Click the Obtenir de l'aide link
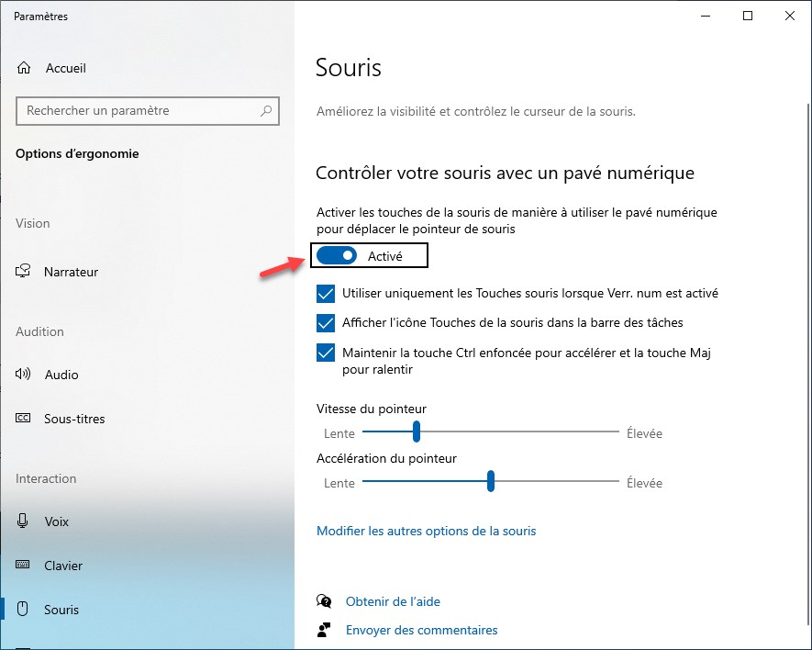 [x=393, y=601]
